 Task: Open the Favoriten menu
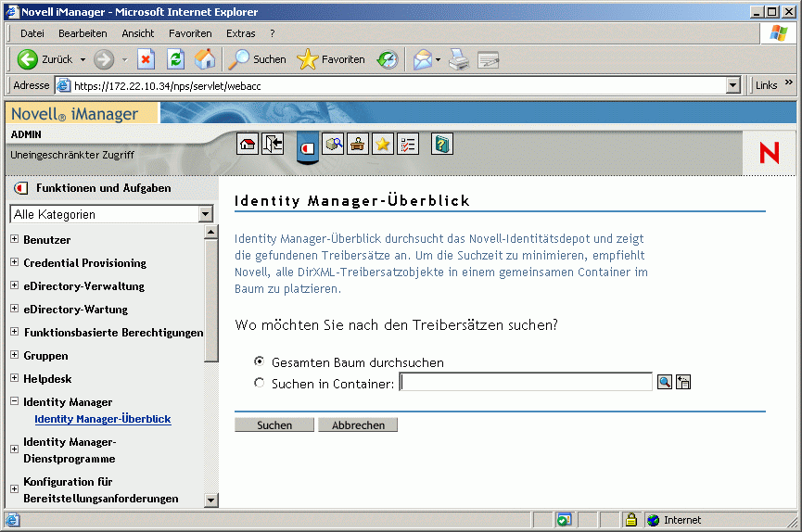pyautogui.click(x=190, y=33)
